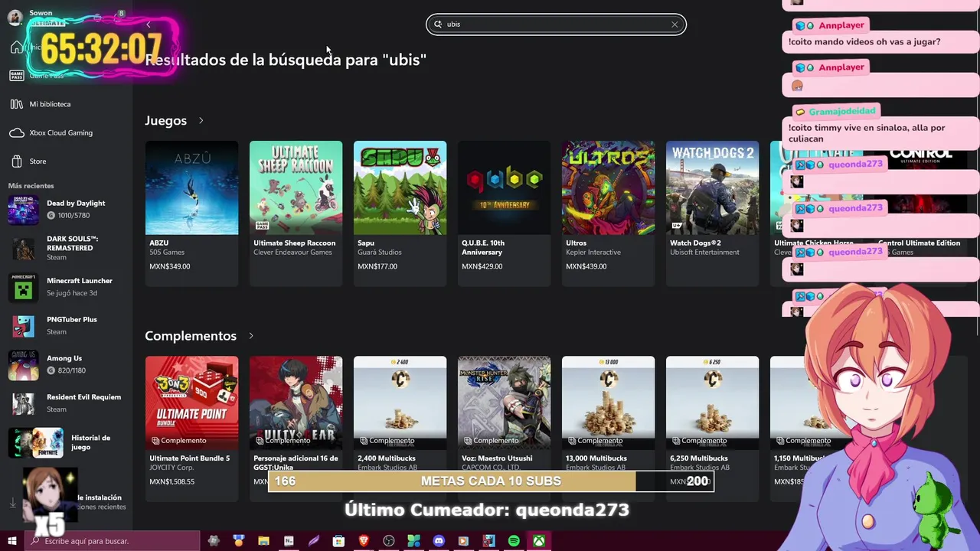The image size is (980, 551).
Task: Click the ABZU price MXN$349.00
Action: (x=170, y=266)
